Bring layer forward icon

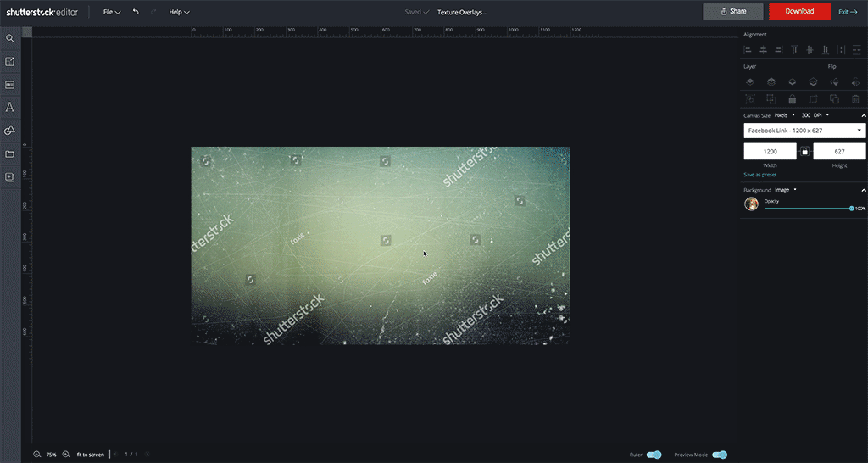tap(771, 82)
